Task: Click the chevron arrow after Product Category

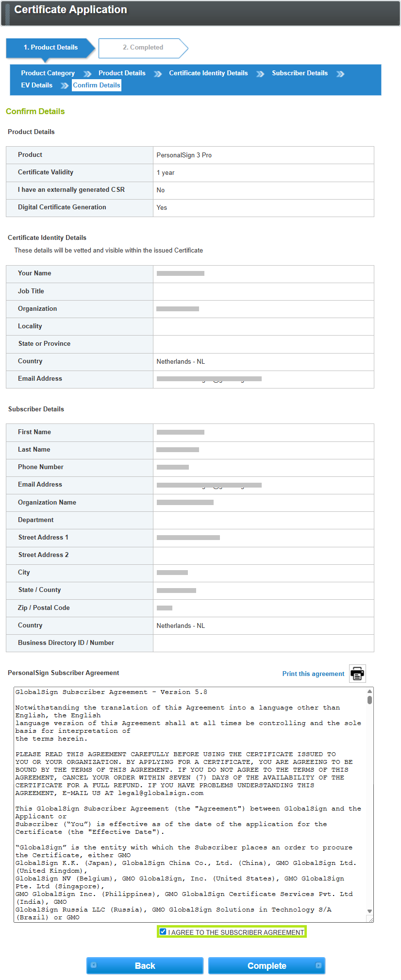Action: (x=87, y=74)
